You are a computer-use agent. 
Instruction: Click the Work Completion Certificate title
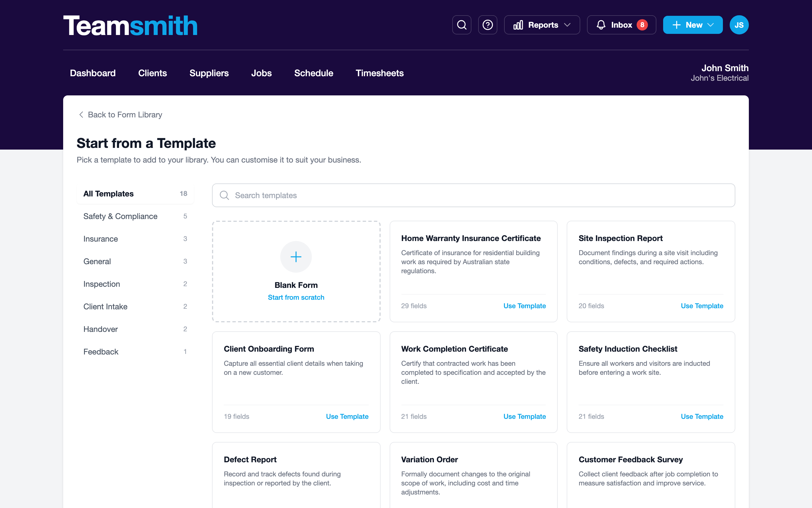[454, 349]
